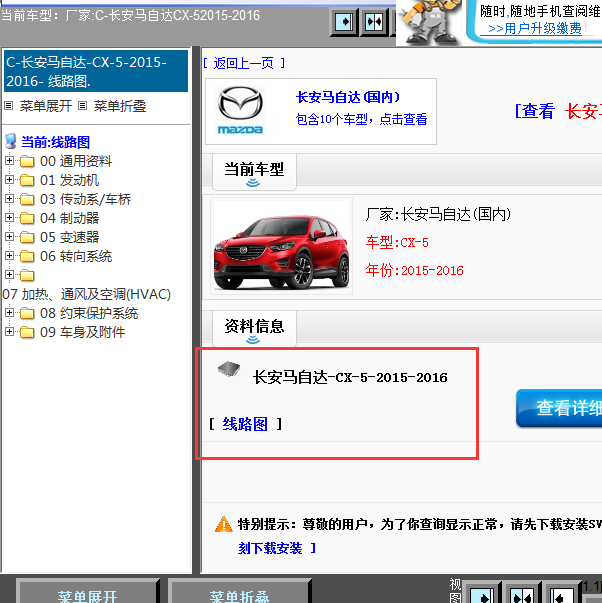
Task: Click the bottom 菜单展开 button
Action: coord(87,592)
